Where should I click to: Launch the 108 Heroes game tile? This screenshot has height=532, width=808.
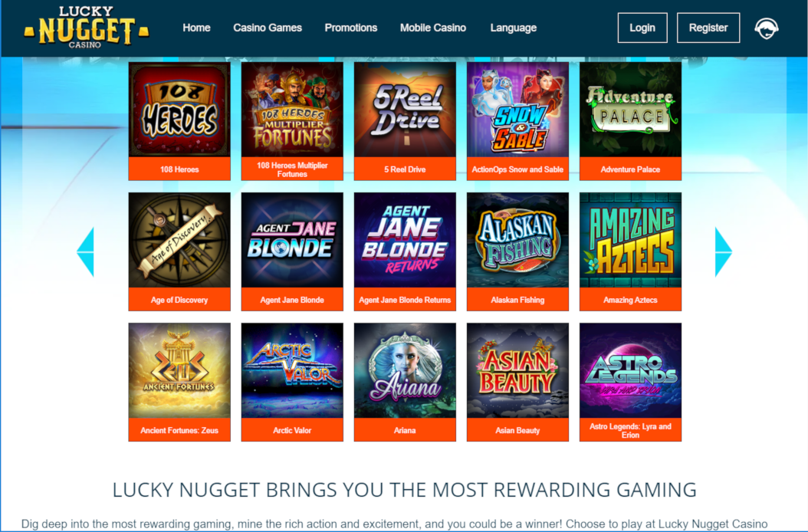(x=179, y=121)
